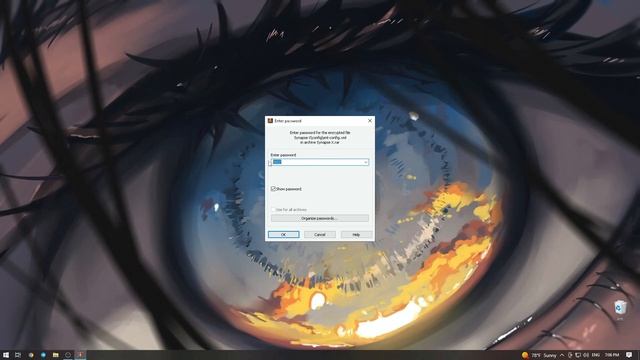Close the Enter password dialog
Viewport: 640px width, 360px height.
pyautogui.click(x=370, y=121)
